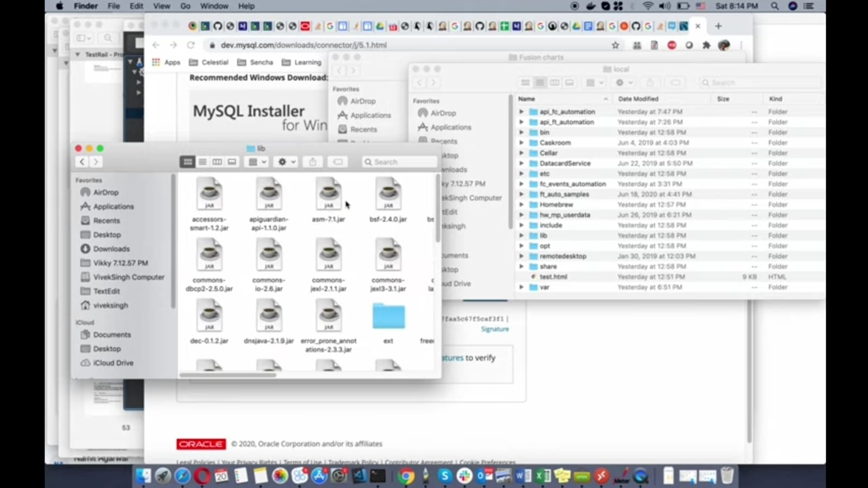
Task: Open Window menu in menu bar
Action: pyautogui.click(x=214, y=6)
